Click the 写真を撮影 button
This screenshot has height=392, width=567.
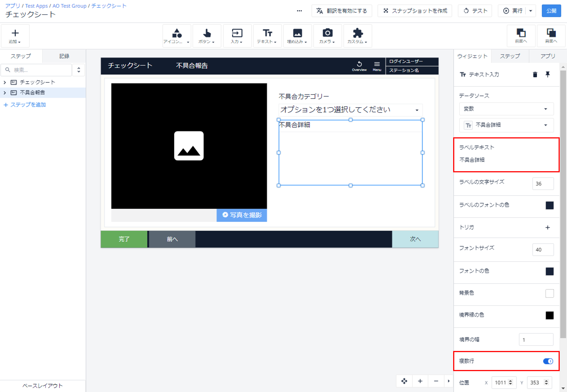tap(242, 215)
